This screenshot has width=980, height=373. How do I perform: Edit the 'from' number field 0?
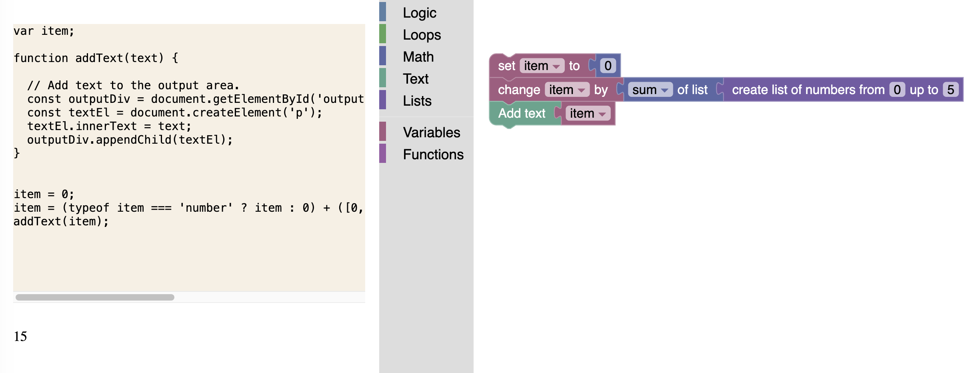click(x=897, y=90)
